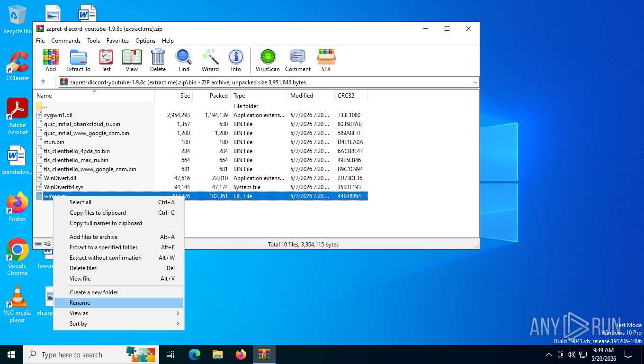Screen dimensions: 644x364
Task: Click the Google Chrome desktop shortcut
Action: [x=18, y=257]
